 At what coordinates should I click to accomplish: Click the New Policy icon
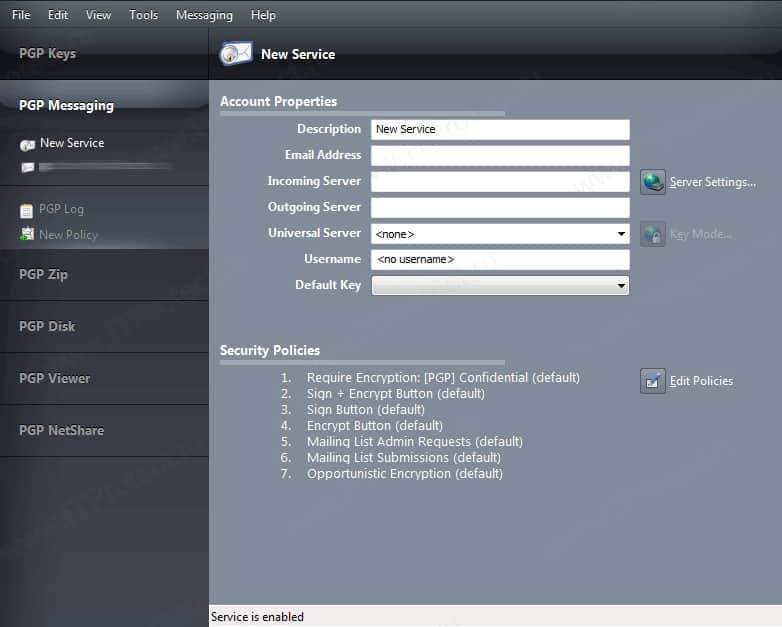pos(27,233)
